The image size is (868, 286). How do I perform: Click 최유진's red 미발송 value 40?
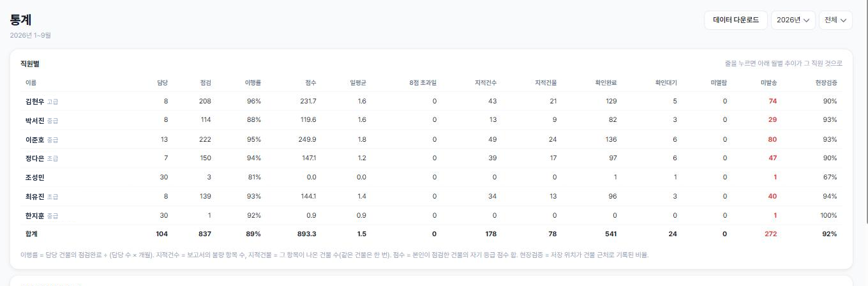tap(772, 197)
